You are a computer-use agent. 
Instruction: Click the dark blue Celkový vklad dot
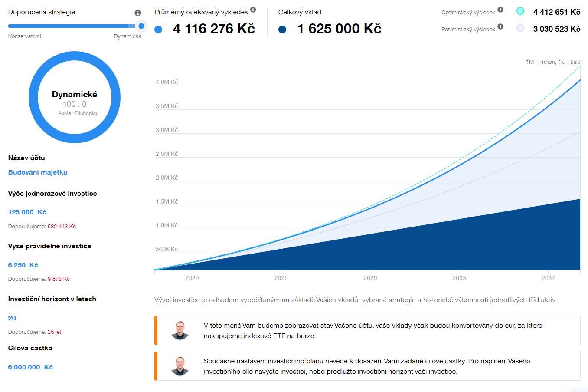[x=282, y=30]
